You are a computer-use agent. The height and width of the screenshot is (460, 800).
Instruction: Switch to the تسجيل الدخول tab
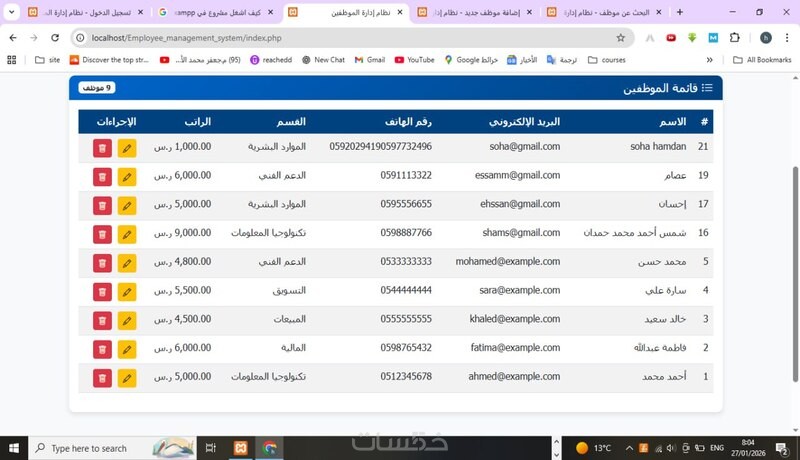click(x=87, y=12)
